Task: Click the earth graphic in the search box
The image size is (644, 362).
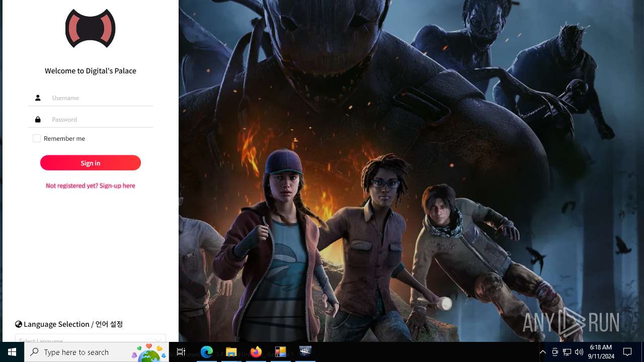Action: click(149, 353)
